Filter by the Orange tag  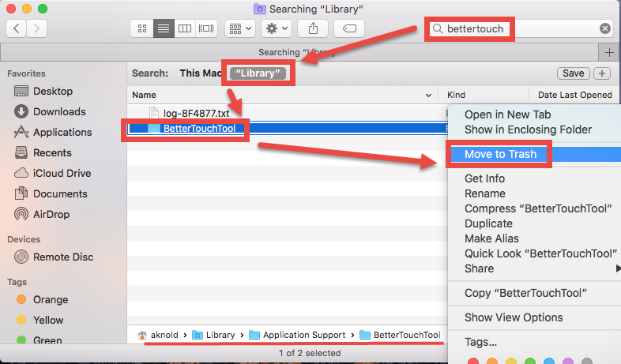(x=51, y=300)
